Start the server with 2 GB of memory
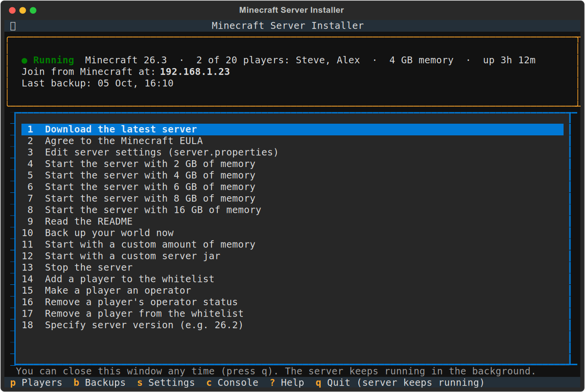The image size is (585, 392). pyautogui.click(x=292, y=164)
